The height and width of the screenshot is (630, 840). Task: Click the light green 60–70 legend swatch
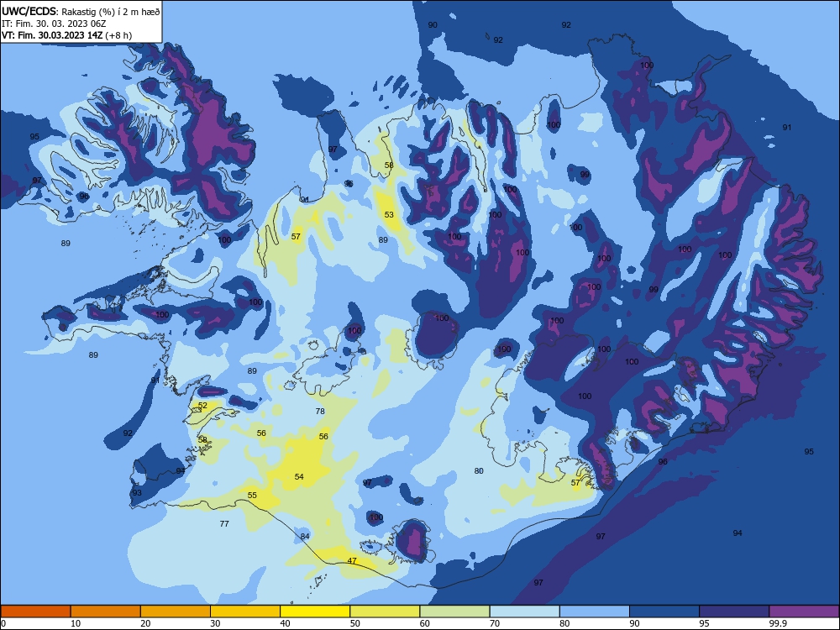454,612
